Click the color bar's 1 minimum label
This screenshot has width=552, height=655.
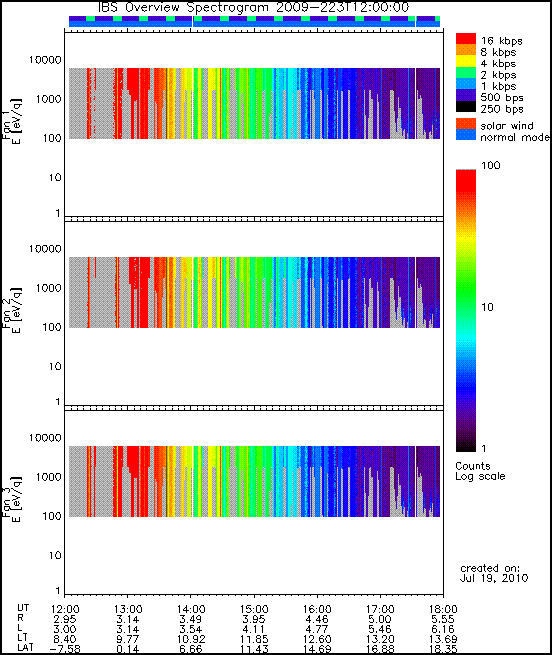pyautogui.click(x=484, y=449)
